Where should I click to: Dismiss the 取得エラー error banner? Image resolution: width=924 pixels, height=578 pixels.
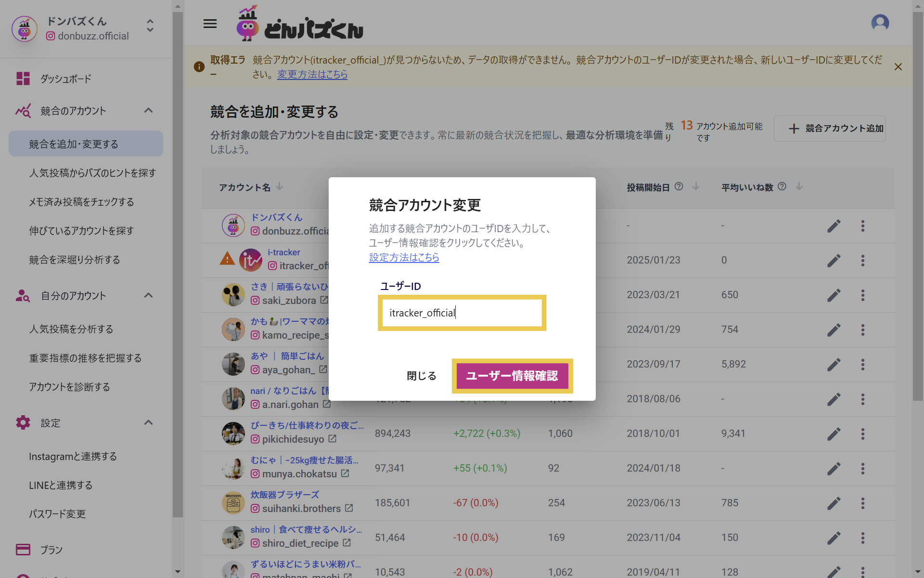coord(898,67)
